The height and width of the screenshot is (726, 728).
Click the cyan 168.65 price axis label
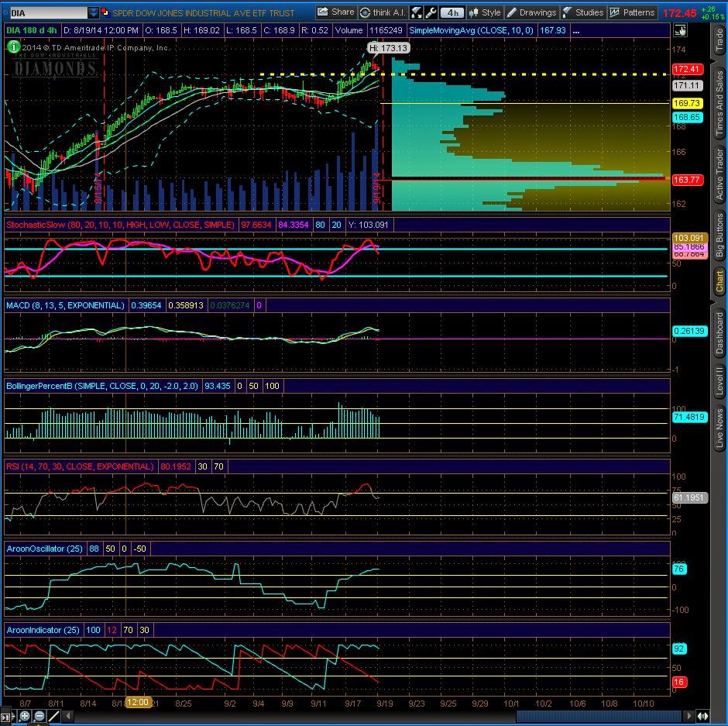point(687,117)
